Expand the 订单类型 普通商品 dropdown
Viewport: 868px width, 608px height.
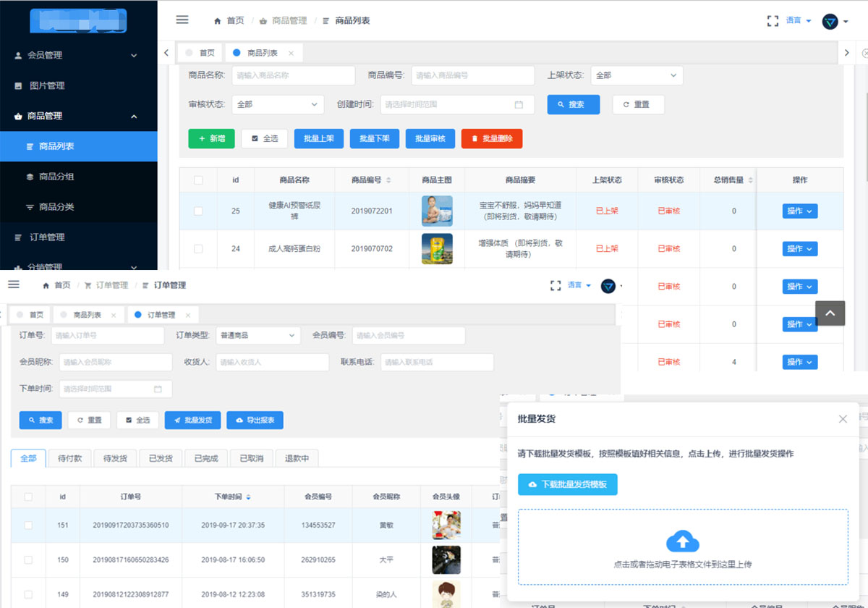258,336
